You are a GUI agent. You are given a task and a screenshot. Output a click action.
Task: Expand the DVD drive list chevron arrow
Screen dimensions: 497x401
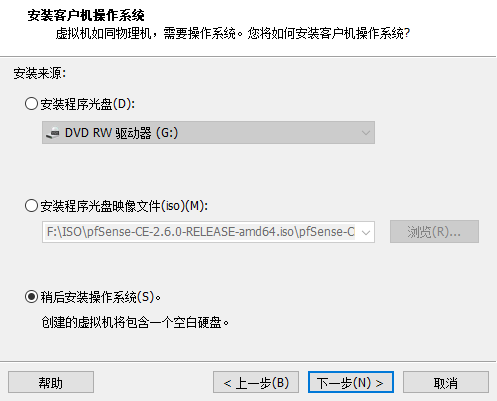point(365,133)
